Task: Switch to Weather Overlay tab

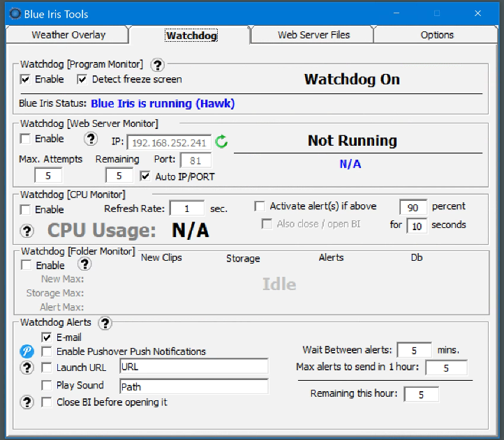Action: click(68, 35)
